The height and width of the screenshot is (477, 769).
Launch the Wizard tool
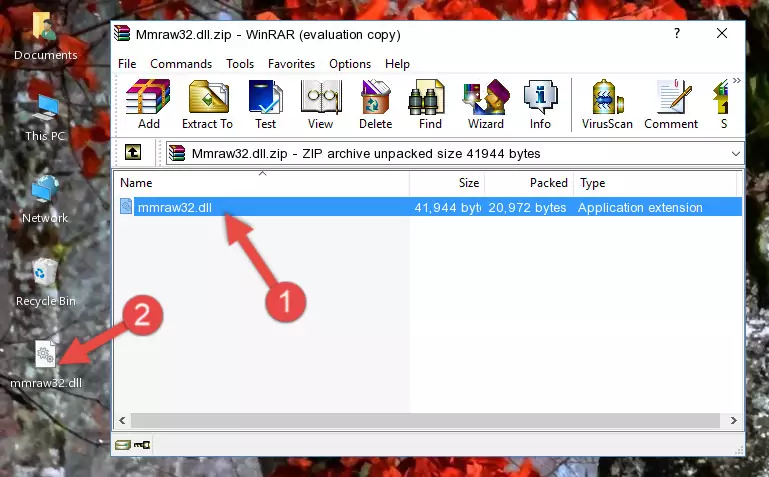(486, 104)
